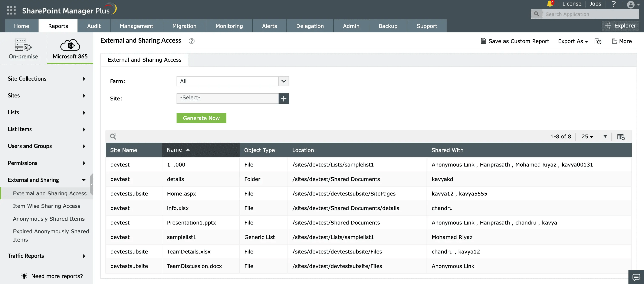Click the Generate Now button
The image size is (644, 284).
[201, 118]
